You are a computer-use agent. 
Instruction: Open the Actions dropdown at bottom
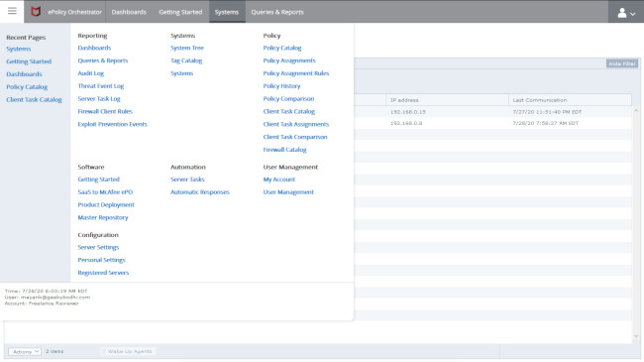click(25, 351)
